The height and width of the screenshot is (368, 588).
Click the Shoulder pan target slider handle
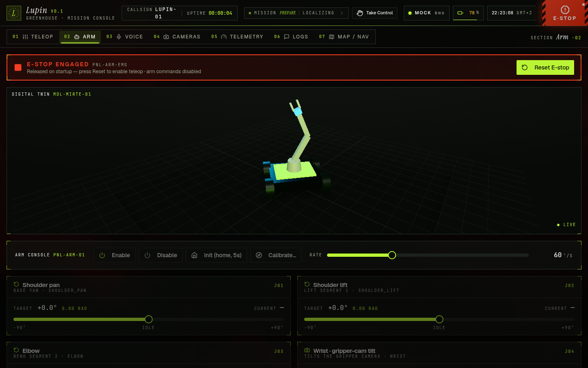tap(149, 319)
